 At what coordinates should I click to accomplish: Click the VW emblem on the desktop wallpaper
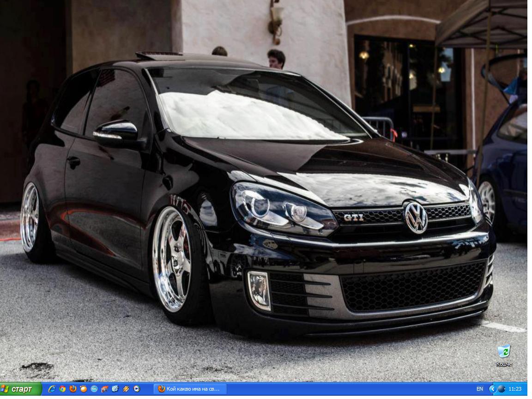[x=416, y=218]
